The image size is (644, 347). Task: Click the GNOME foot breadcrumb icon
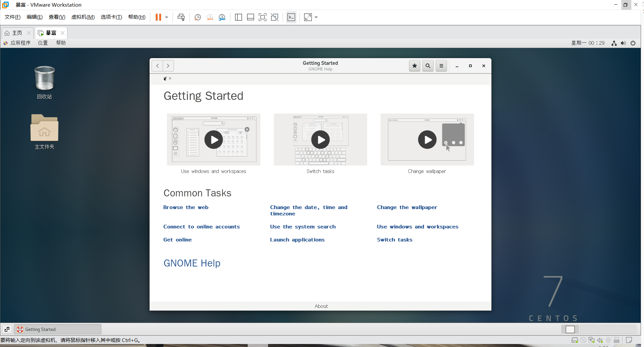(x=165, y=78)
